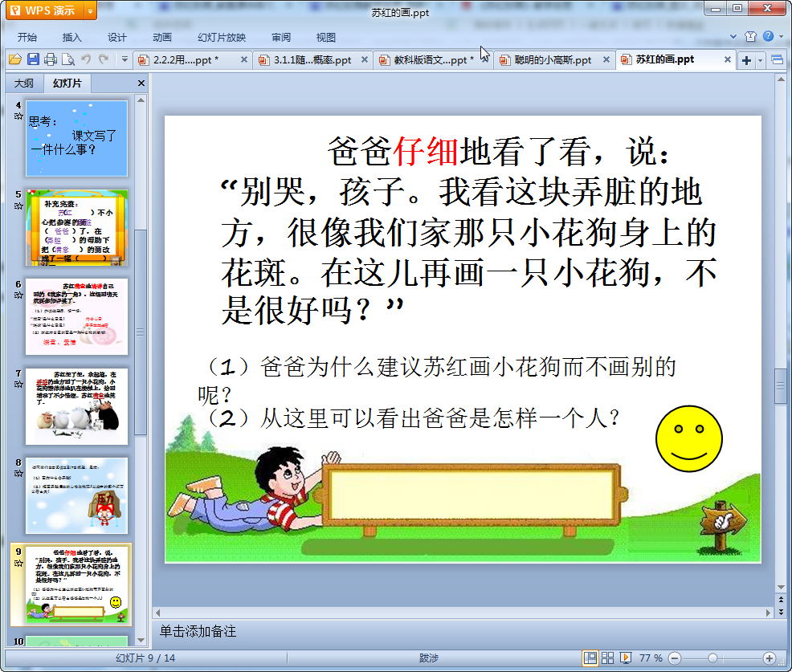This screenshot has width=792, height=672.
Task: Click the zoom slider handle
Action: pyautogui.click(x=712, y=658)
